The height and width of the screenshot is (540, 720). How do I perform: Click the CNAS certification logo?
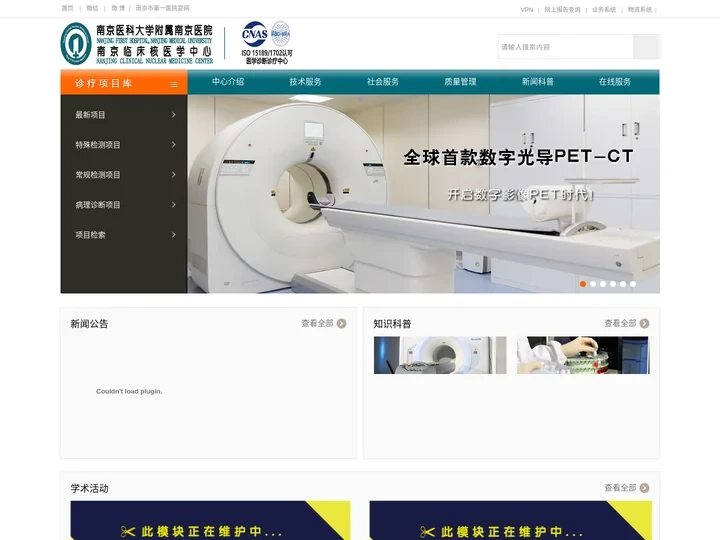click(x=254, y=34)
